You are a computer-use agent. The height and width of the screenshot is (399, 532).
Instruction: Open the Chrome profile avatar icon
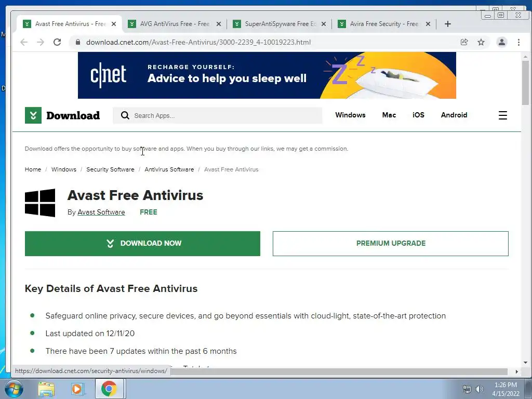501,42
